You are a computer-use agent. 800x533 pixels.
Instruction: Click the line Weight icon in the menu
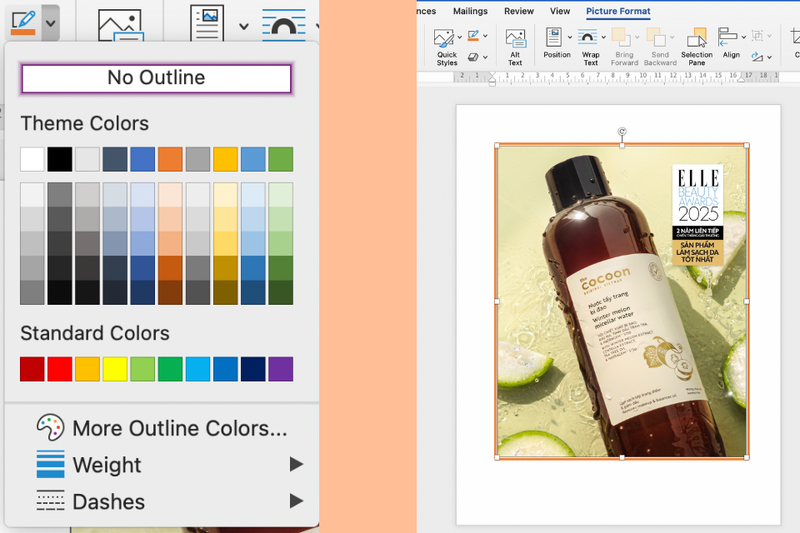click(x=50, y=465)
